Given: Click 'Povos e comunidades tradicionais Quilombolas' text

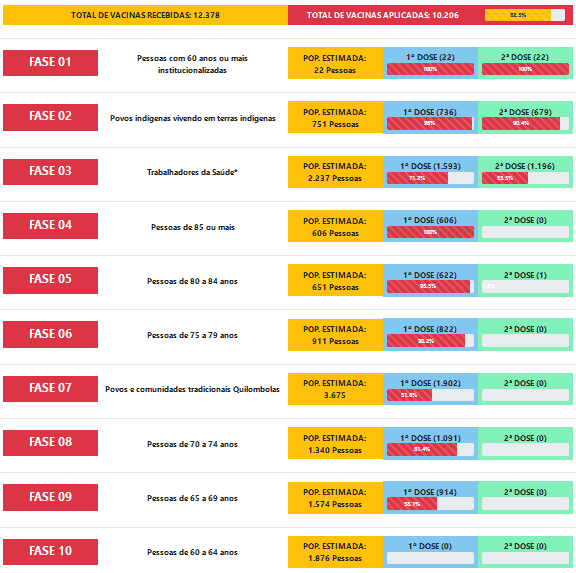Looking at the screenshot, I should (x=192, y=389).
